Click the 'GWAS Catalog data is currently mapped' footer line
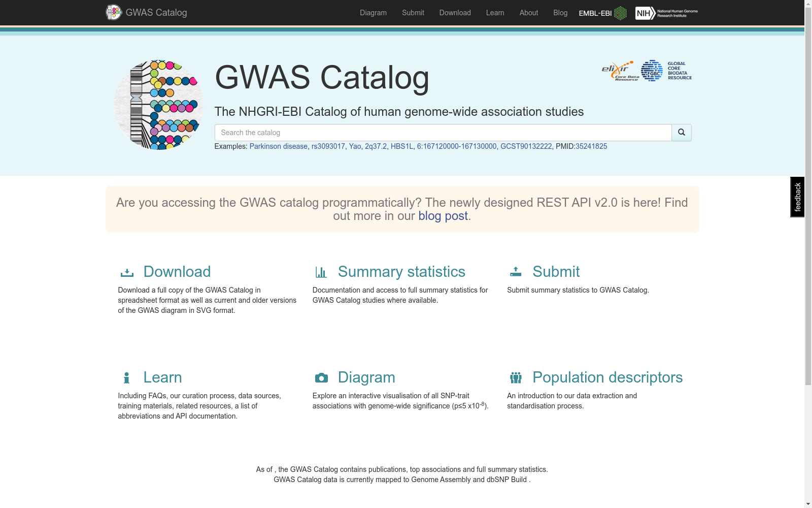 [402, 480]
